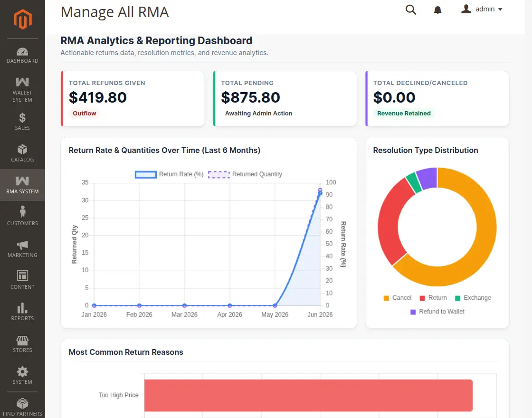Open the Find Partners icon
The height and width of the screenshot is (418, 532).
22,403
